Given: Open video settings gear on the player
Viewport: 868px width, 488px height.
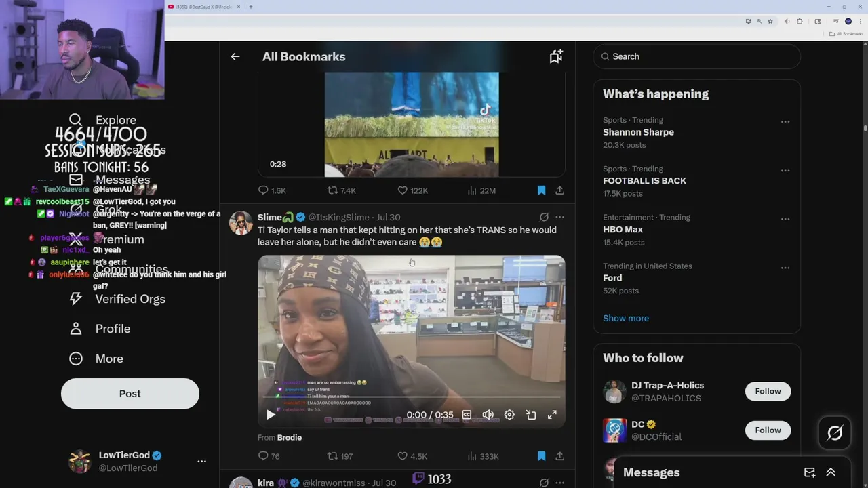Looking at the screenshot, I should pyautogui.click(x=509, y=415).
